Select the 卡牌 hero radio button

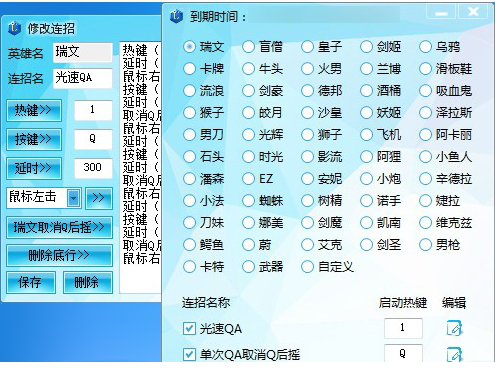click(x=189, y=69)
